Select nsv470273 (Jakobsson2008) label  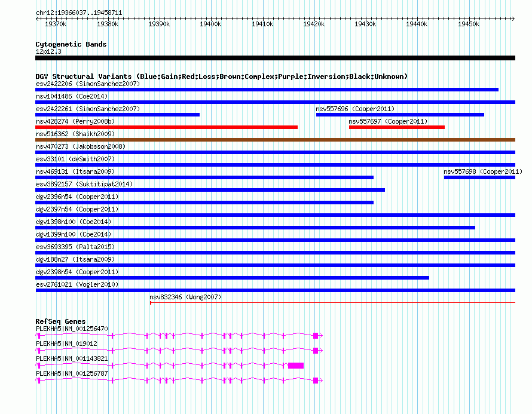point(81,146)
